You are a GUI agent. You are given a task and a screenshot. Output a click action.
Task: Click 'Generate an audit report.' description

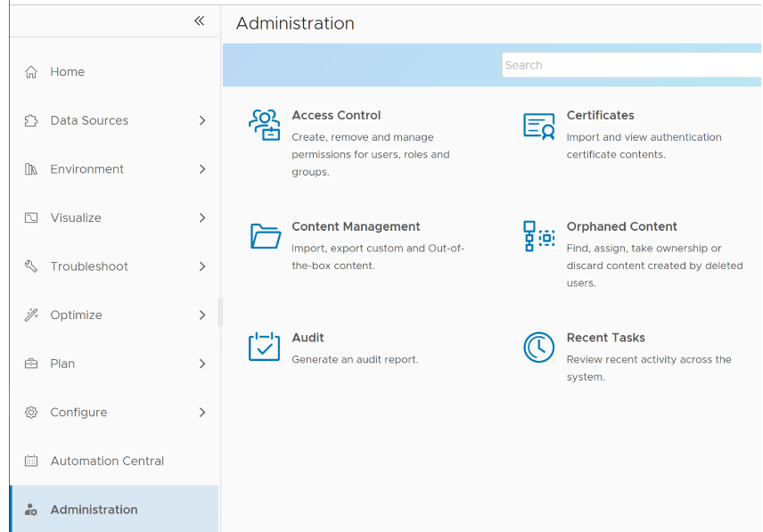tap(355, 359)
